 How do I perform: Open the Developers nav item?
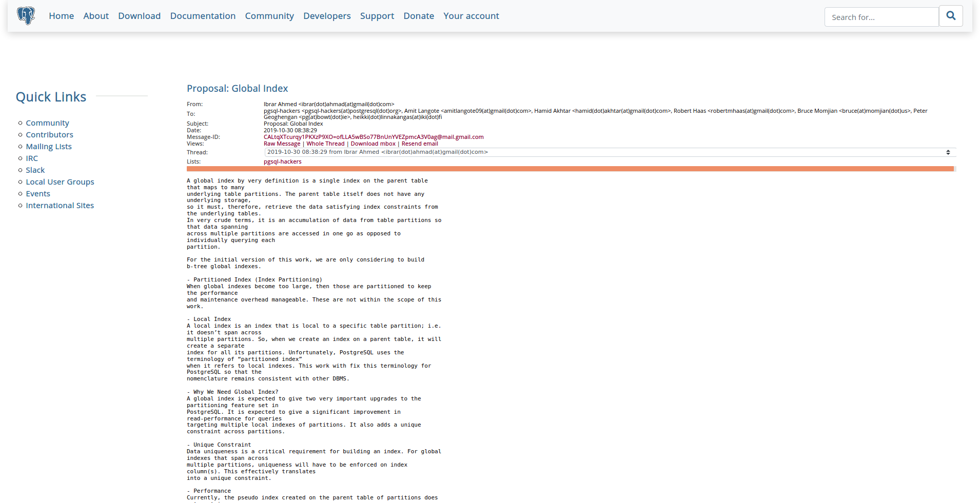coord(327,16)
